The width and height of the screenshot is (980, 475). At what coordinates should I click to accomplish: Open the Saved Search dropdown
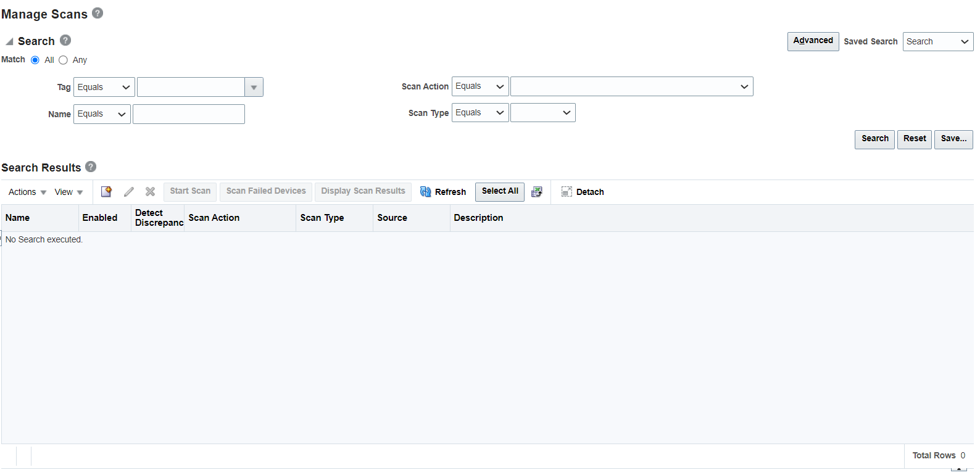point(938,41)
